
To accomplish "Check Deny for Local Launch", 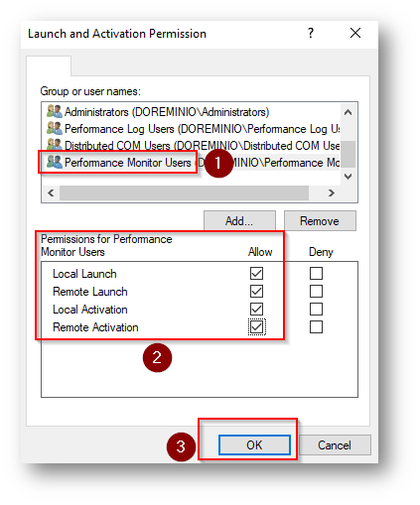I will [316, 273].
